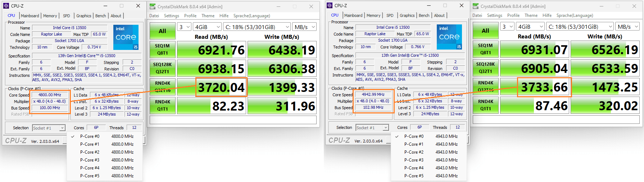Open About tab in 4943 MHz CPU-Z

point(439,15)
